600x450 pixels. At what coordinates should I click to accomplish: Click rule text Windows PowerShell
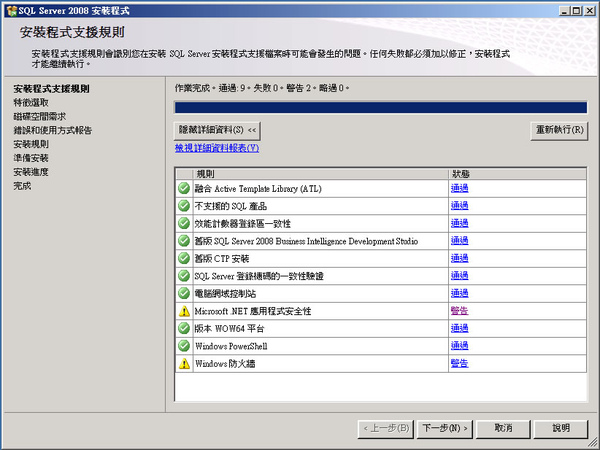click(x=231, y=346)
